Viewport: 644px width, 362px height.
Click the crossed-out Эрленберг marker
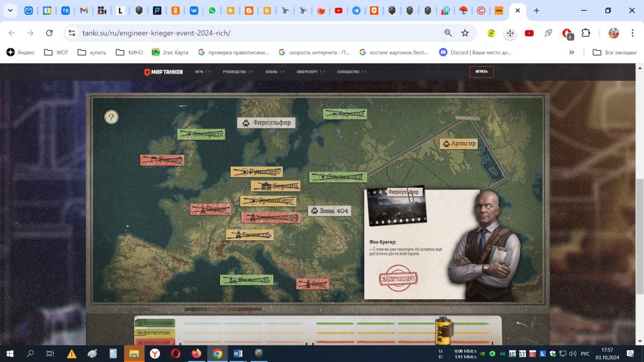[x=268, y=201]
